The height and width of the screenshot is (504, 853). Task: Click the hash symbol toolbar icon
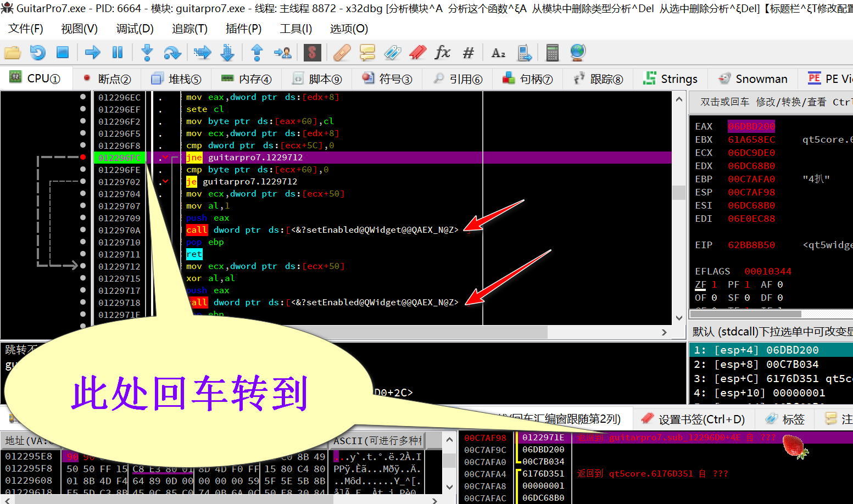(x=468, y=53)
